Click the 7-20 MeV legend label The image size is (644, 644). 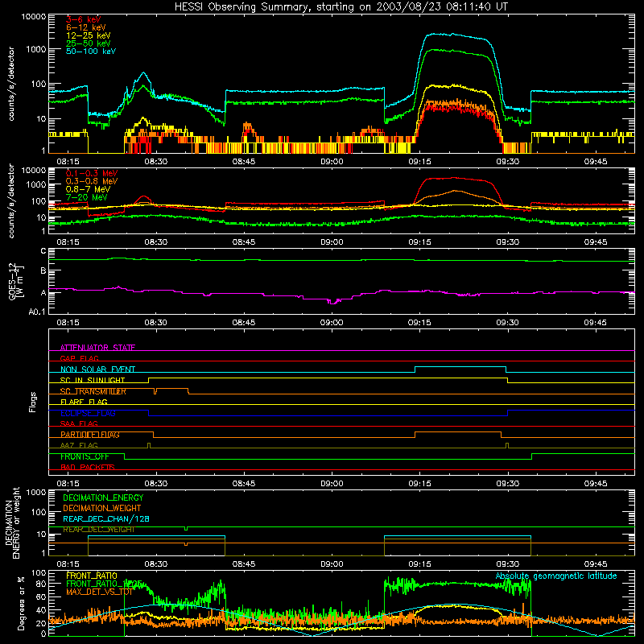[x=87, y=197]
